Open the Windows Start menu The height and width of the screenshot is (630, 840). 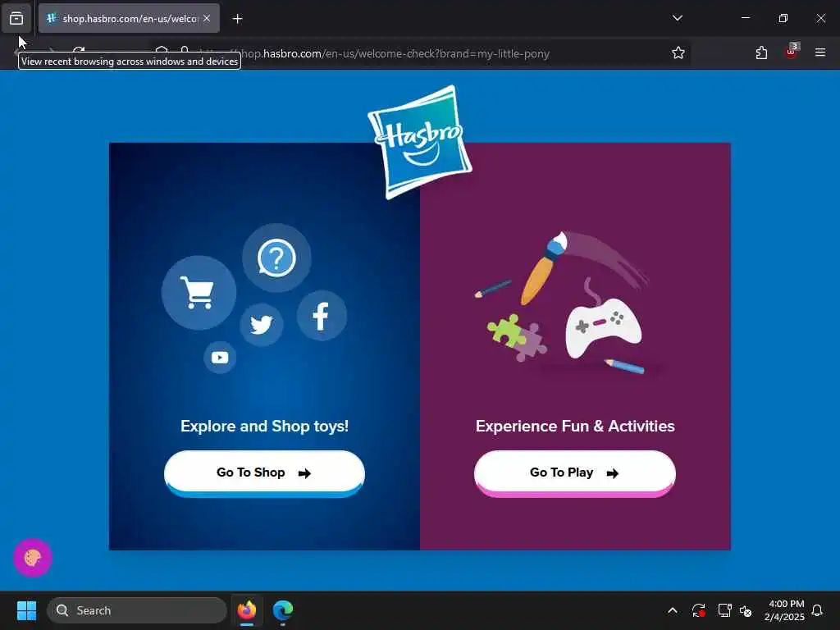coord(26,610)
